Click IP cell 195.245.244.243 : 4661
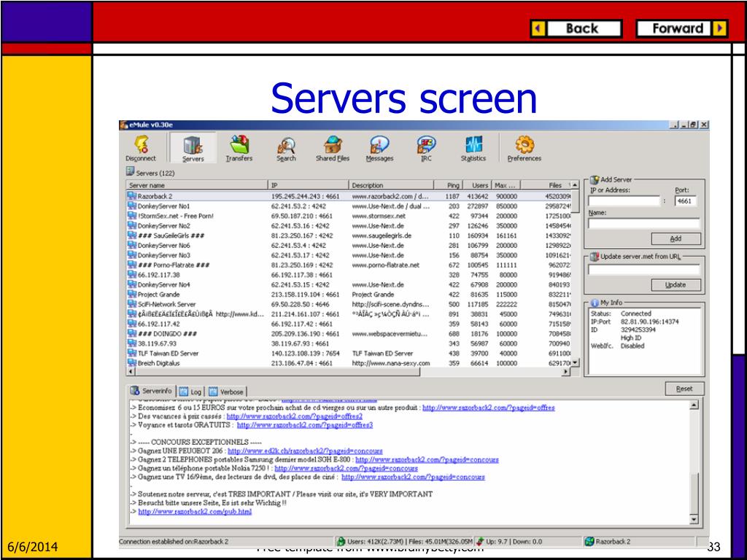This screenshot has height=560, width=747. coord(306,196)
